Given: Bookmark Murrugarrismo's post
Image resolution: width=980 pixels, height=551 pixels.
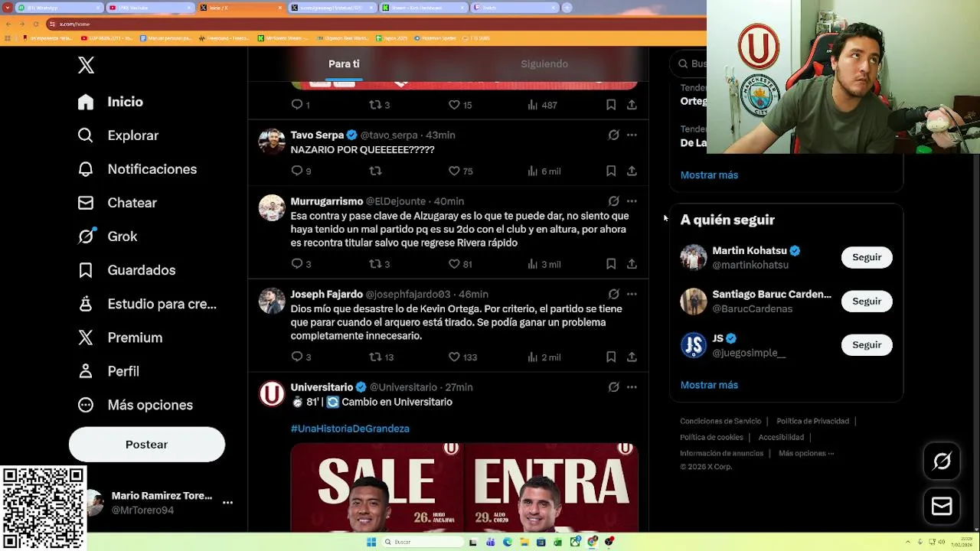Looking at the screenshot, I should pyautogui.click(x=611, y=264).
